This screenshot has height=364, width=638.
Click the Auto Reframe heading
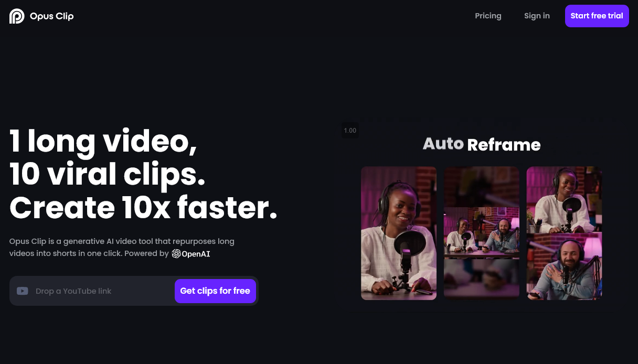pyautogui.click(x=482, y=144)
